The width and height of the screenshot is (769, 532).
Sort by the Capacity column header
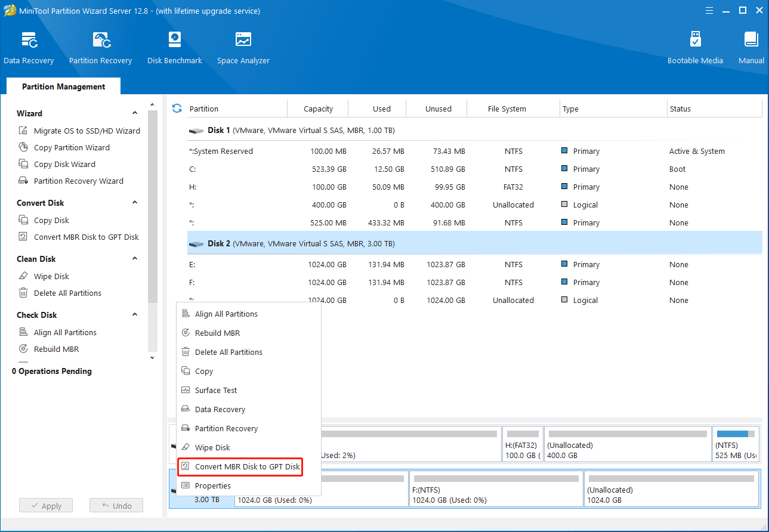click(317, 109)
